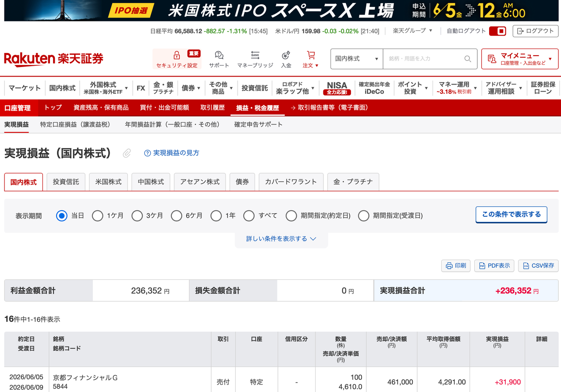The height and width of the screenshot is (392, 561).
Task: Click the CSV保存 button
Action: point(538,265)
